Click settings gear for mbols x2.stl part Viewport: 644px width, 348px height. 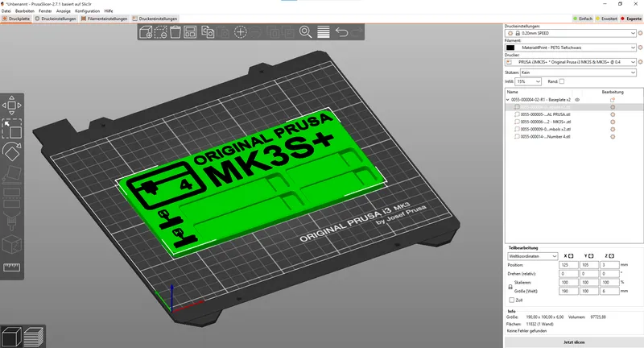tap(613, 130)
